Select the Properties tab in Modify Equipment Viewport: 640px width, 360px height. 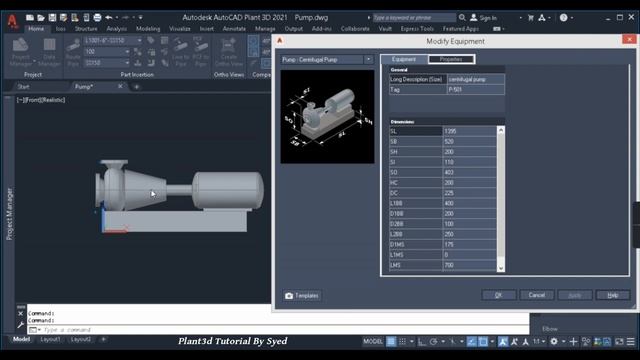451,59
